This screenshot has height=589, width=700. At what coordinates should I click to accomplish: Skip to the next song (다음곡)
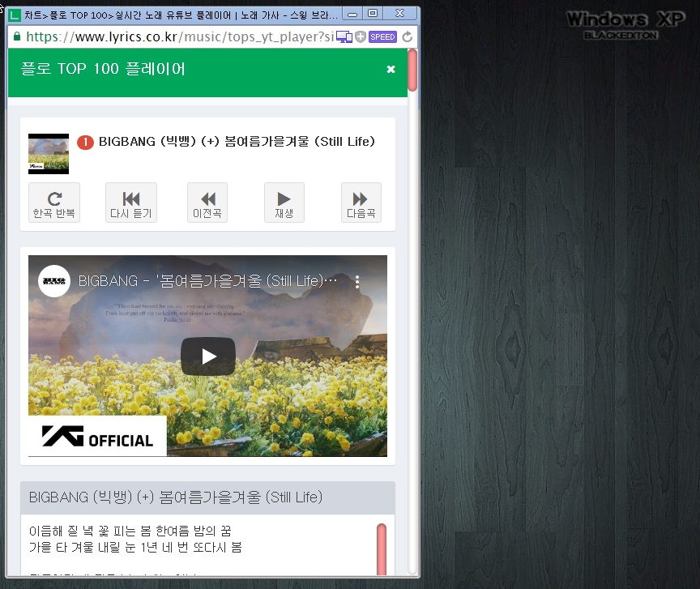click(361, 203)
